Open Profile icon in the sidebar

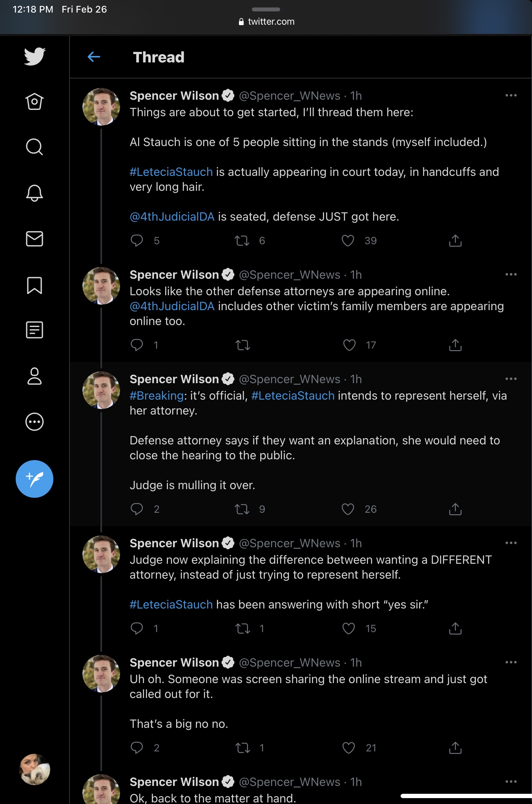point(35,376)
